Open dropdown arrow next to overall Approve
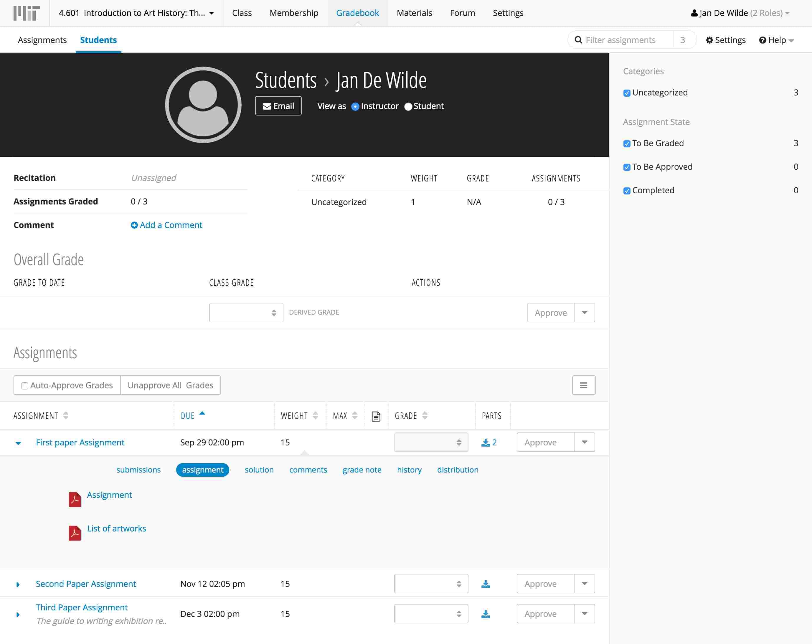This screenshot has width=812, height=644. tap(584, 313)
